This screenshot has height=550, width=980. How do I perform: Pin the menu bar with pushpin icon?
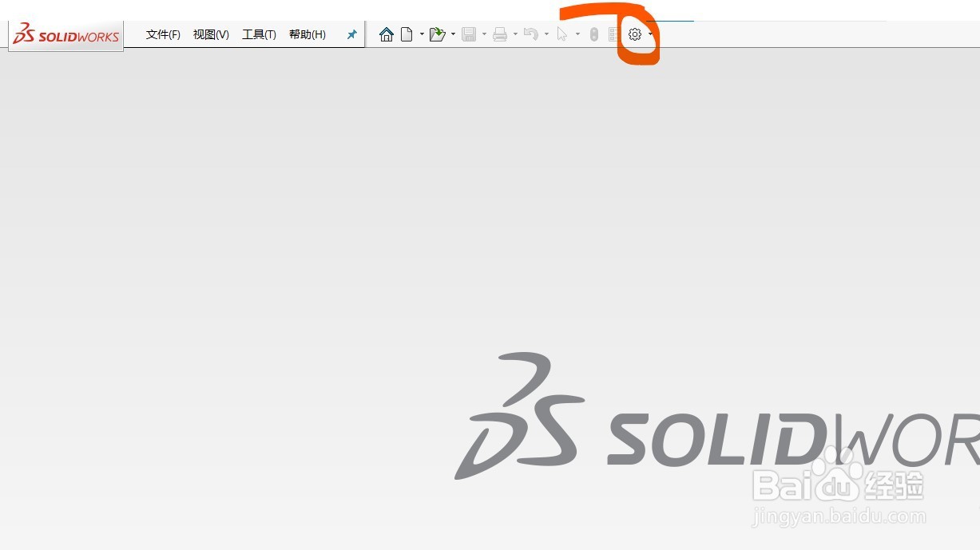[x=351, y=34]
